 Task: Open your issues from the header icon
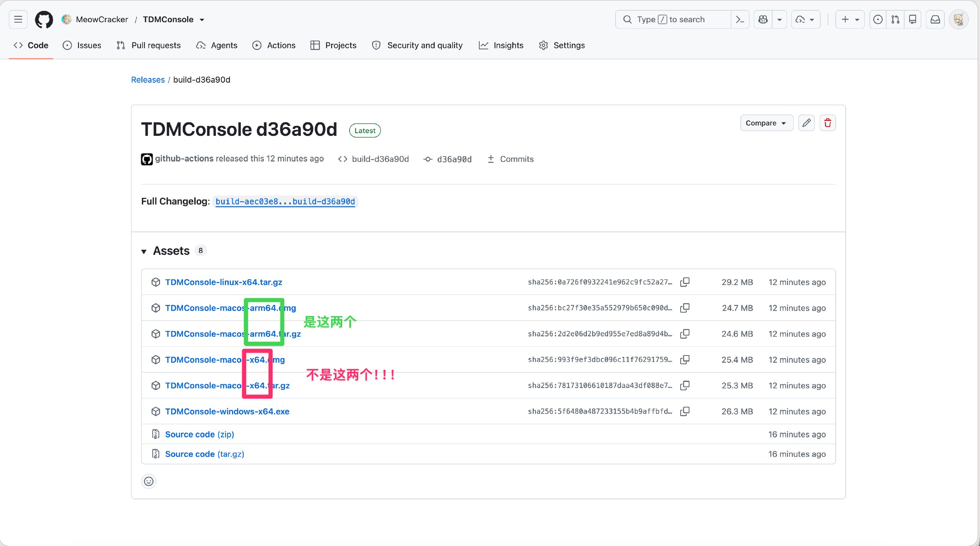pos(878,20)
